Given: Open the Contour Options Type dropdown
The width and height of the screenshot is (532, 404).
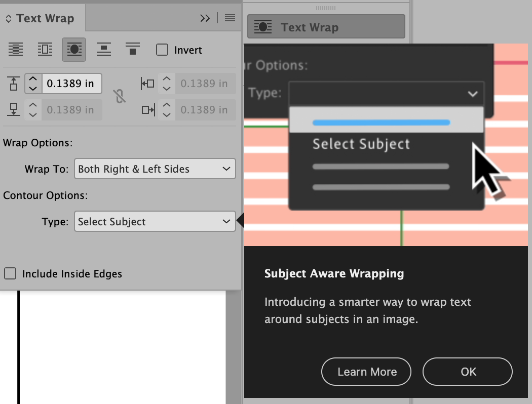Looking at the screenshot, I should tap(155, 221).
